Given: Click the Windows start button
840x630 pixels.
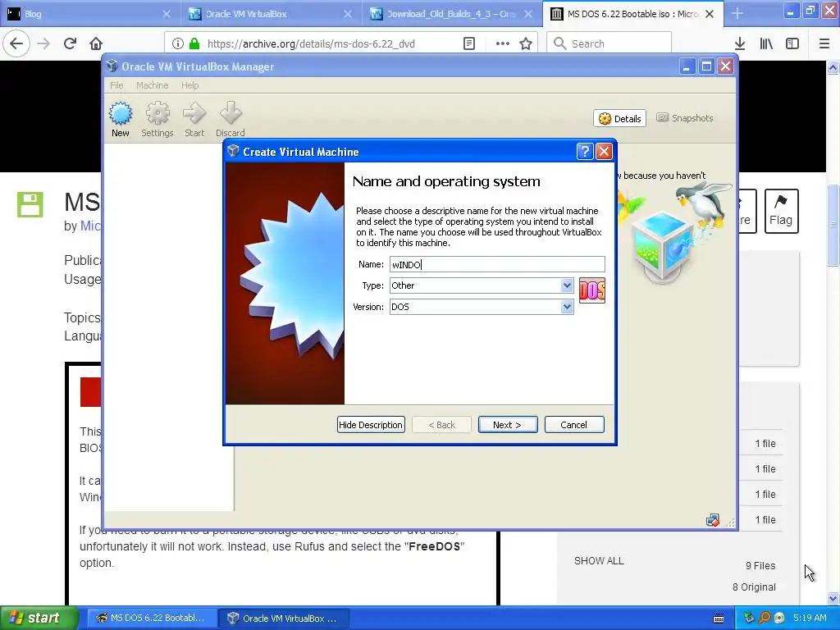Looking at the screenshot, I should point(39,618).
